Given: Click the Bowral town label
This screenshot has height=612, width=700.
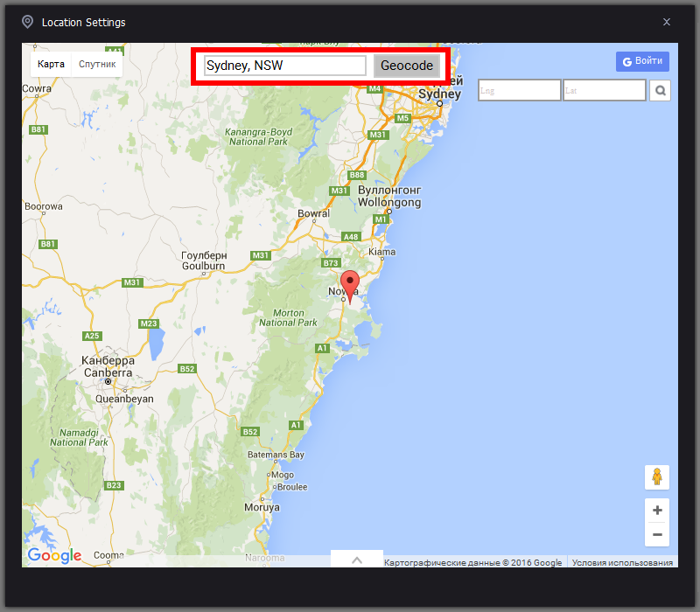Looking at the screenshot, I should click(313, 213).
